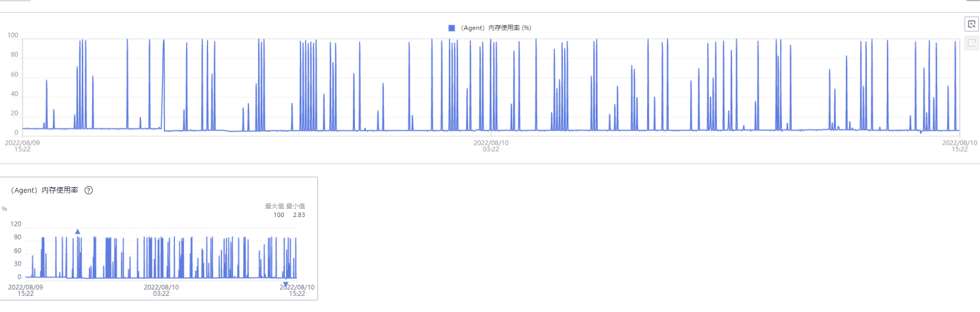The height and width of the screenshot is (312, 980).
Task: Select the minimum value marker triangle
Action: click(285, 284)
